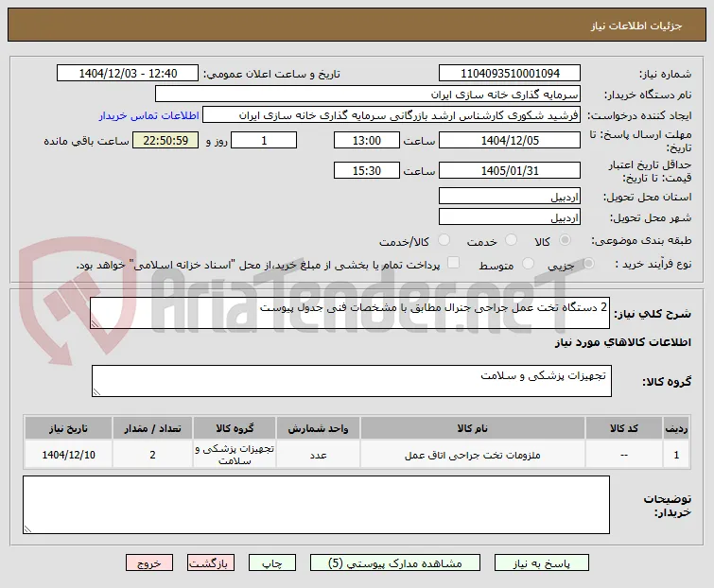Click row number cell 1
The image size is (714, 588).
pyautogui.click(x=676, y=455)
